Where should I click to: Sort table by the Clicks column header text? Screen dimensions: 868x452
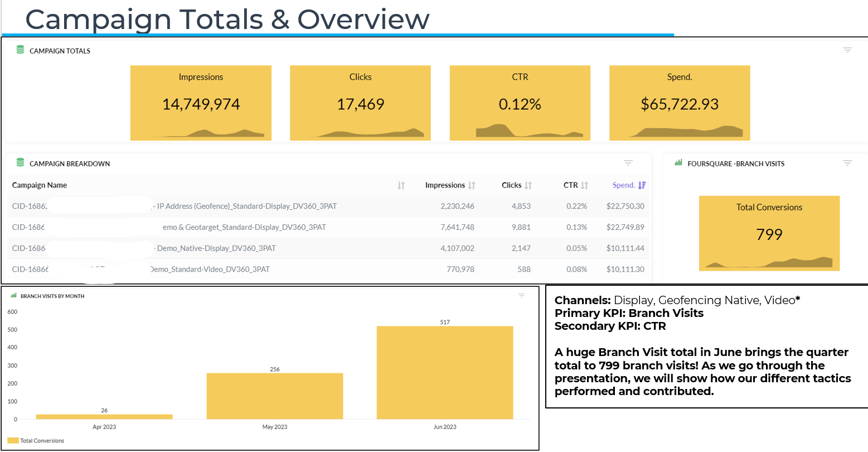[511, 185]
